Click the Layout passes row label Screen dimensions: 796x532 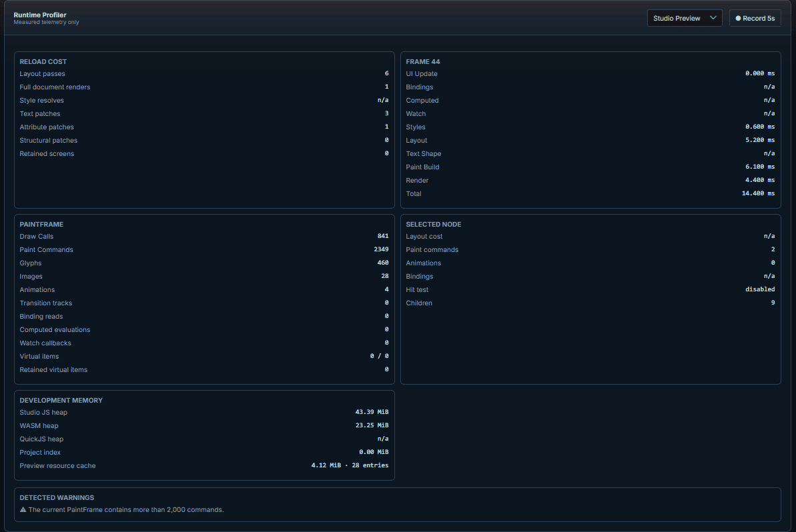point(42,73)
